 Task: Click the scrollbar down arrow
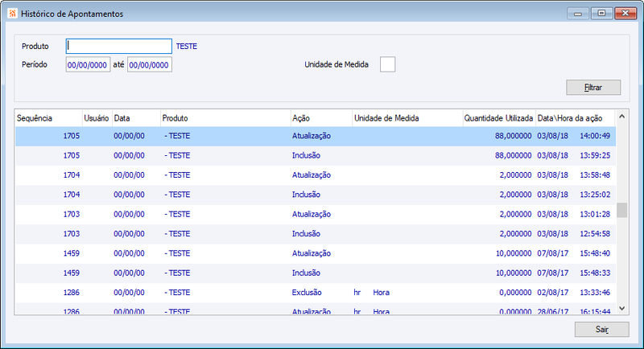tap(621, 309)
